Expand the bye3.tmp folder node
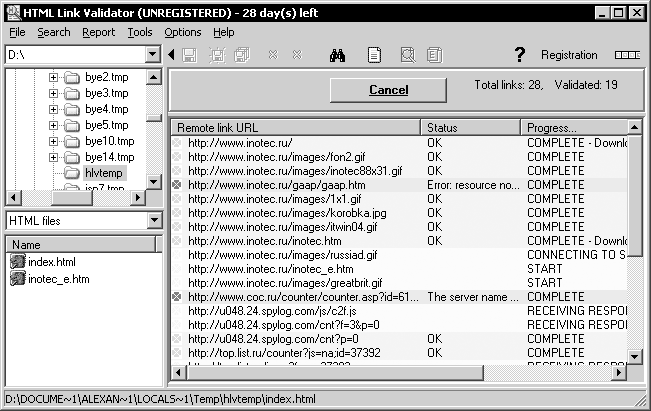 [53, 93]
